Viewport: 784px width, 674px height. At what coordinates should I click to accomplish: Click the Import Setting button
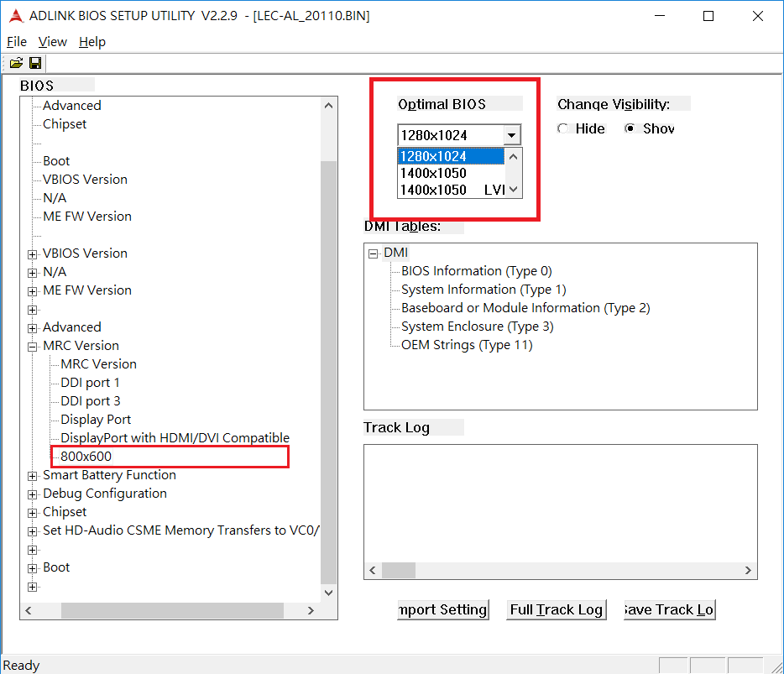pos(443,609)
